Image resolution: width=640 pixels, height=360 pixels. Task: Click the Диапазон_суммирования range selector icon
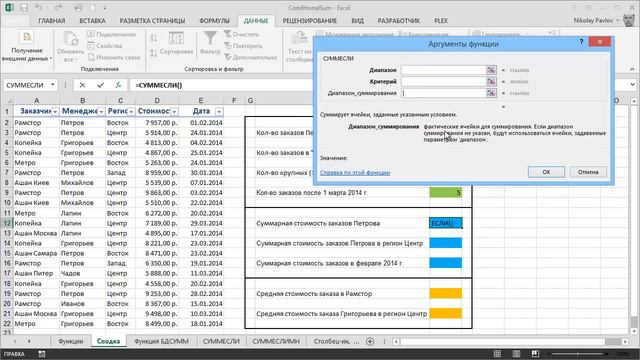[491, 93]
